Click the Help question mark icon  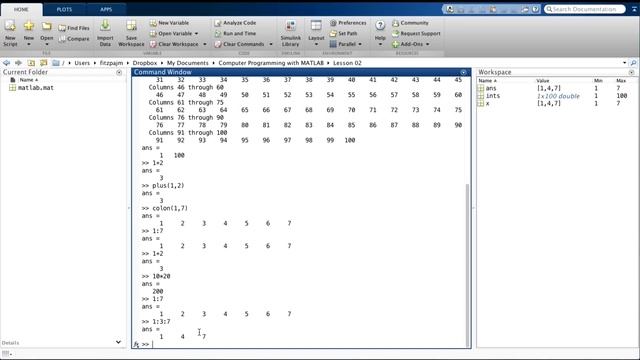pos(380,26)
